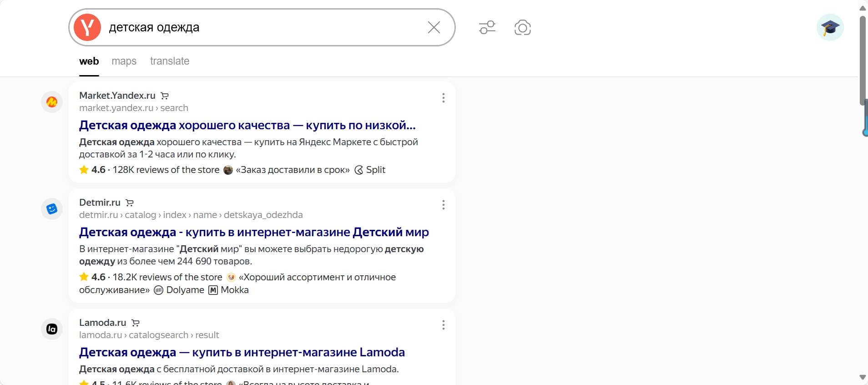The image size is (868, 385).
Task: Click the Market.Yandex snippet about быстрой доставкой
Action: pyautogui.click(x=248, y=148)
